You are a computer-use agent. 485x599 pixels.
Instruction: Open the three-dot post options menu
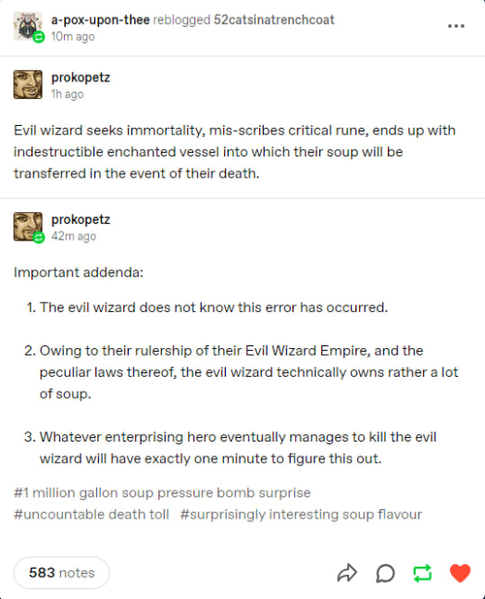[x=456, y=26]
